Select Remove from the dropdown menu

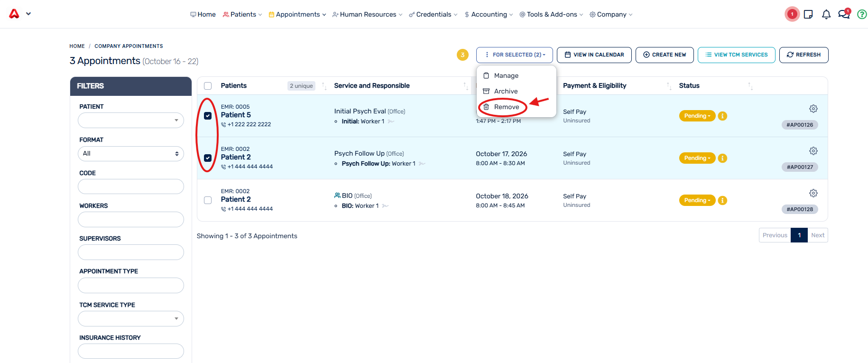[x=506, y=107]
